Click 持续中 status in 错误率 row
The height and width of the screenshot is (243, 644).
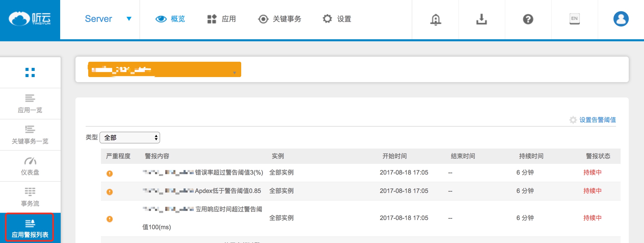pos(593,173)
